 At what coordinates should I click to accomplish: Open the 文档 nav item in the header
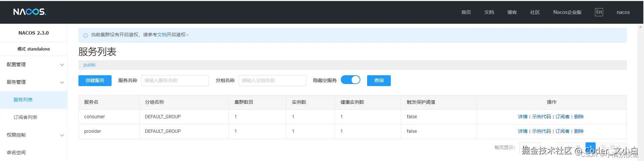tap(489, 12)
